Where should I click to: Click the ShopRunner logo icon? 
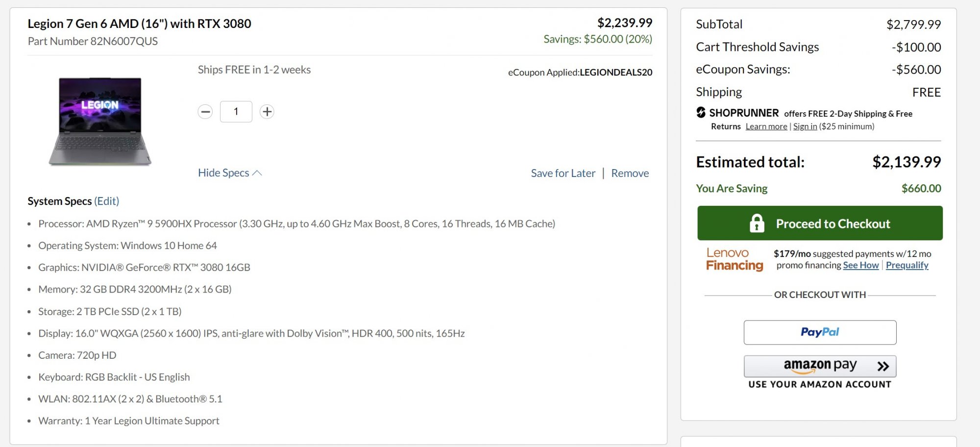[701, 113]
